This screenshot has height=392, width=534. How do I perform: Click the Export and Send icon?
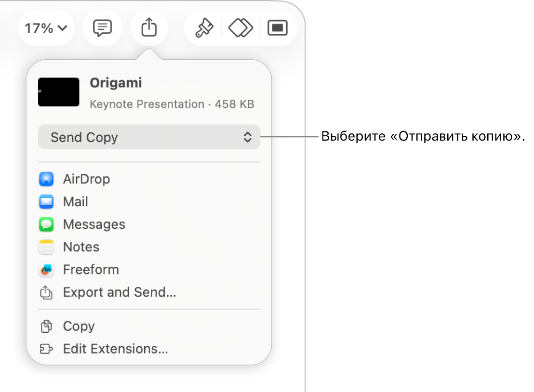point(46,292)
